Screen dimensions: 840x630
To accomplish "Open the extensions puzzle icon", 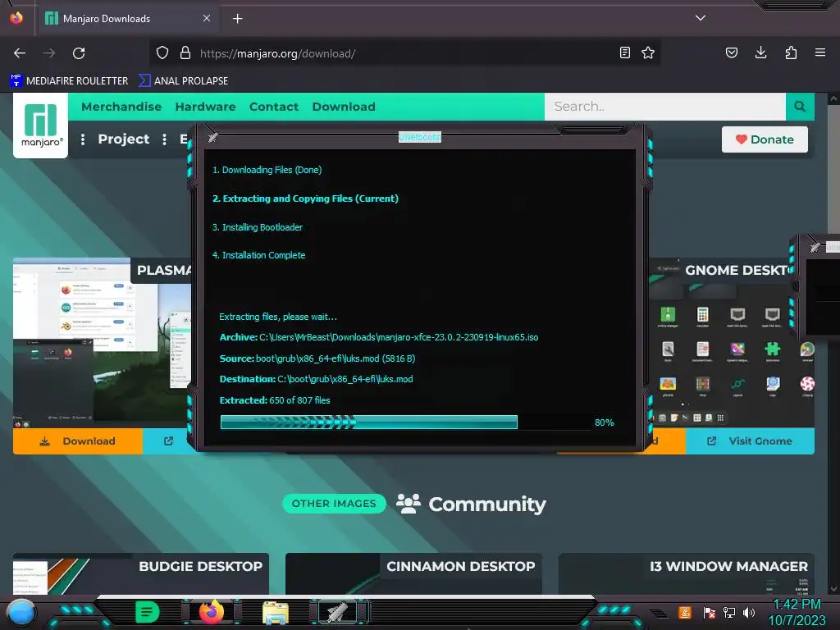I will tap(791, 52).
